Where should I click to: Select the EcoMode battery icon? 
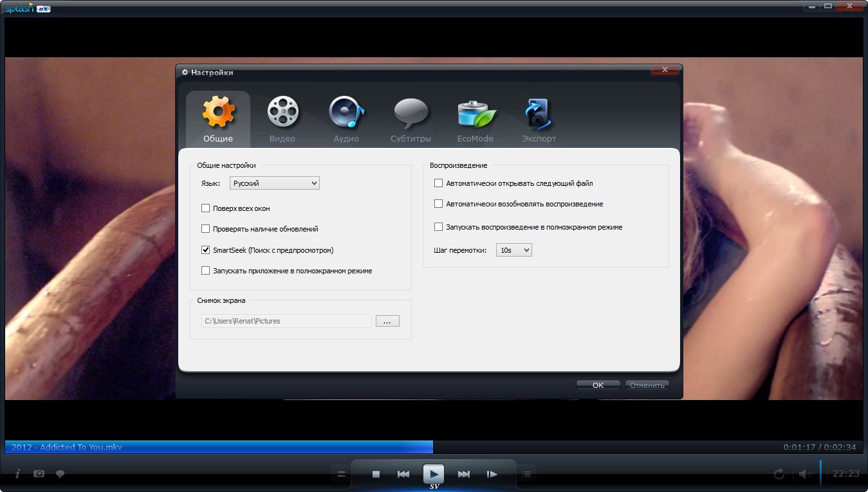pos(476,119)
